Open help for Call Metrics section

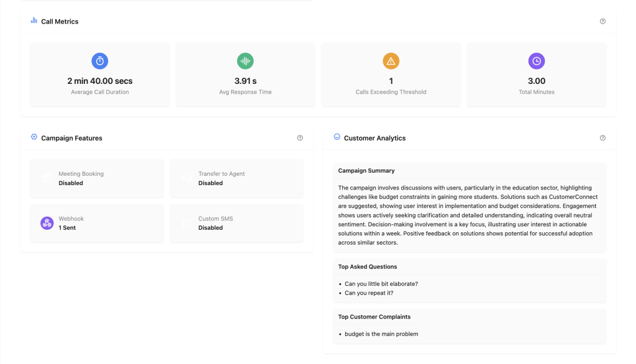click(x=602, y=21)
